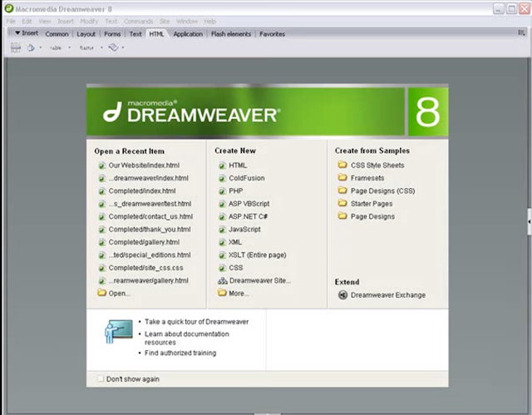Open the Insert bar options menu icon
532x415 pixels.
tap(521, 33)
